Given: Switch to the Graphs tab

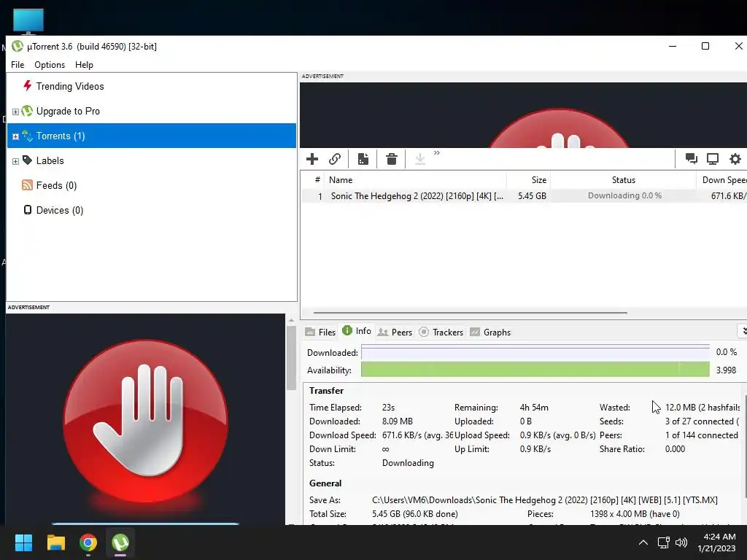Looking at the screenshot, I should (490, 332).
